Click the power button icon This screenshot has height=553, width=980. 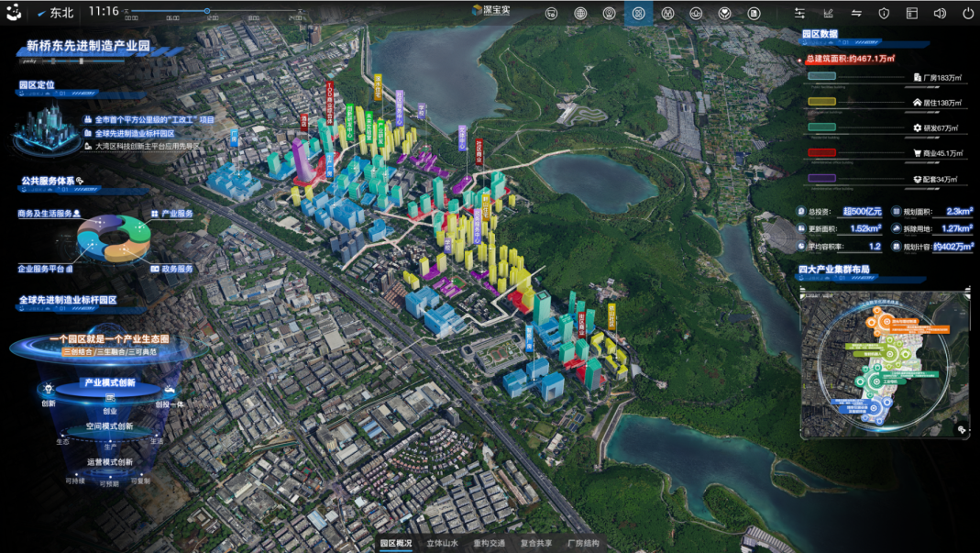click(968, 14)
